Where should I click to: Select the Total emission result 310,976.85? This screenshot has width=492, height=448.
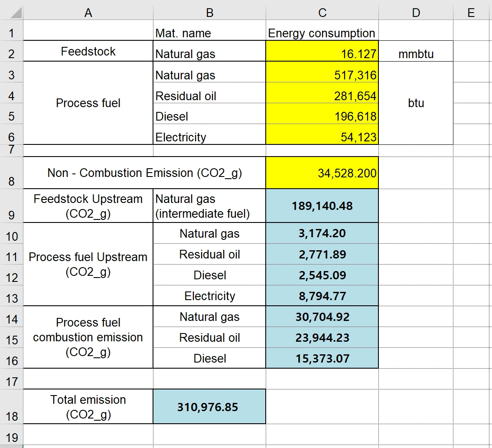pos(209,406)
